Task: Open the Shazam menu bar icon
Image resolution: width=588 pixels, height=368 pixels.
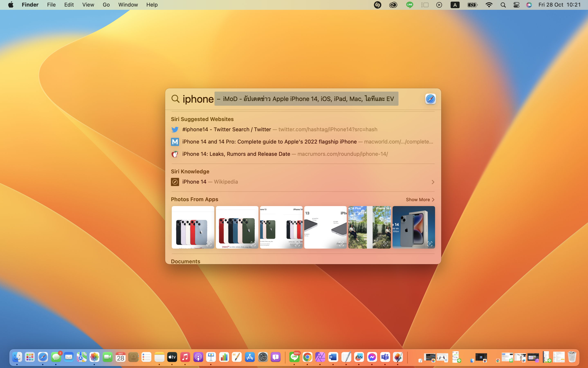Action: tap(377, 5)
